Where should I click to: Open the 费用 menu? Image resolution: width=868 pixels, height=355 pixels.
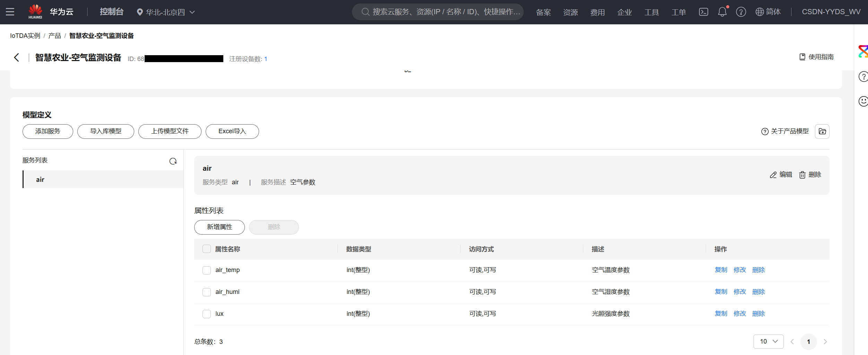coord(598,12)
